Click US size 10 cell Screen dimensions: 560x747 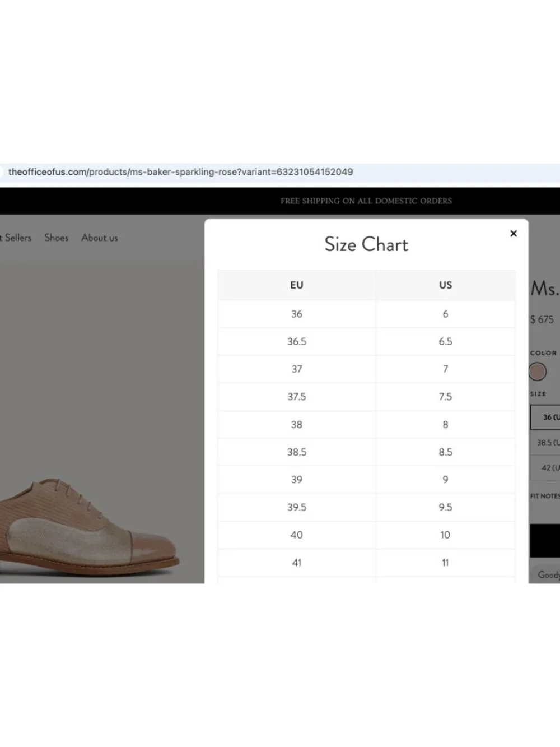click(x=445, y=535)
